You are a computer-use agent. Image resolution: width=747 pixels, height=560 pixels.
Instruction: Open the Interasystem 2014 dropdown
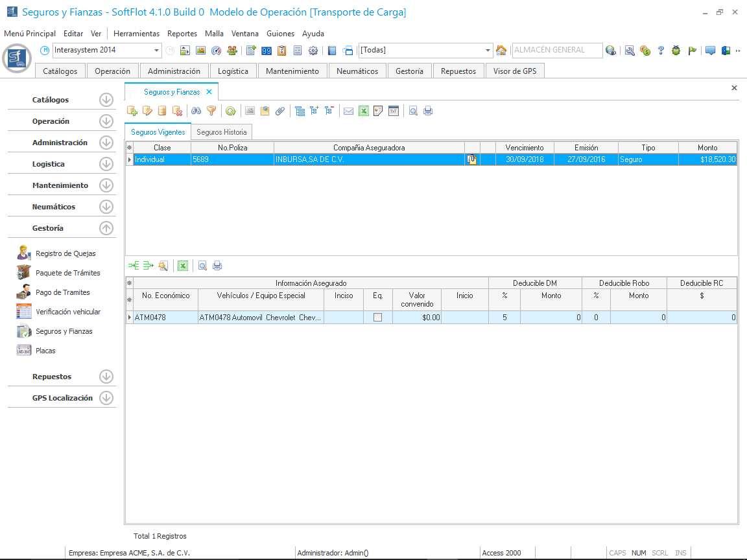point(157,51)
